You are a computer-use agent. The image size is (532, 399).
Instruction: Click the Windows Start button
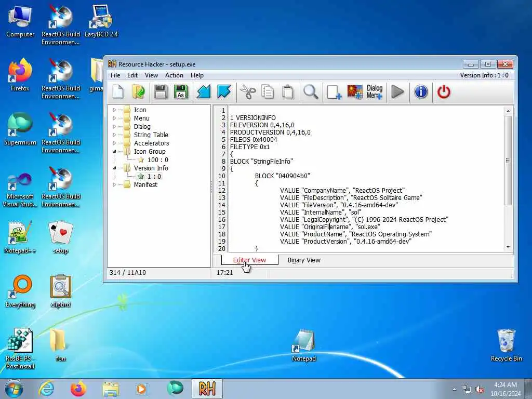pyautogui.click(x=14, y=389)
